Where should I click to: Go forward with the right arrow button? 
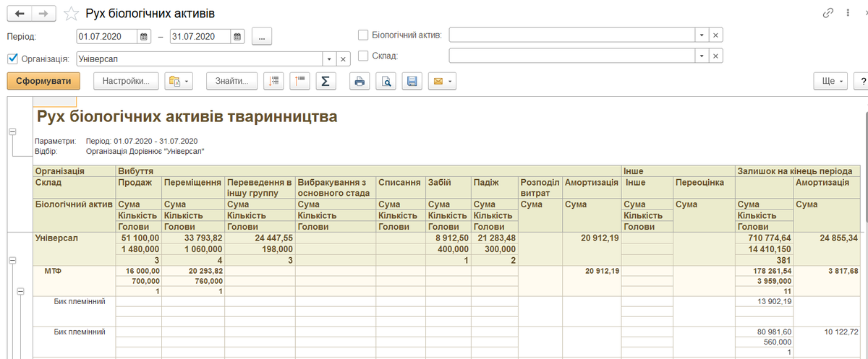pyautogui.click(x=44, y=14)
